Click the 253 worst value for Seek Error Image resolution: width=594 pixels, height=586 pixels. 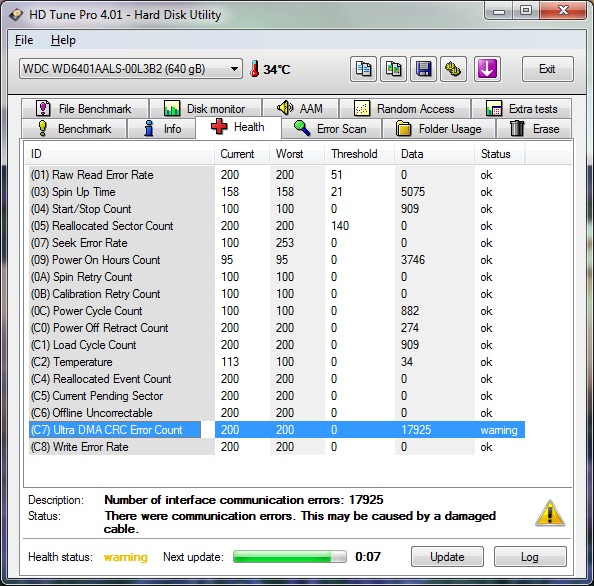click(285, 243)
